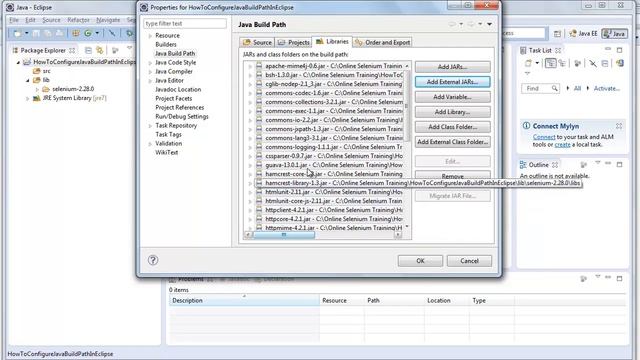640x360 pixels.
Task: Click the Add JARs... button
Action: pos(452,67)
